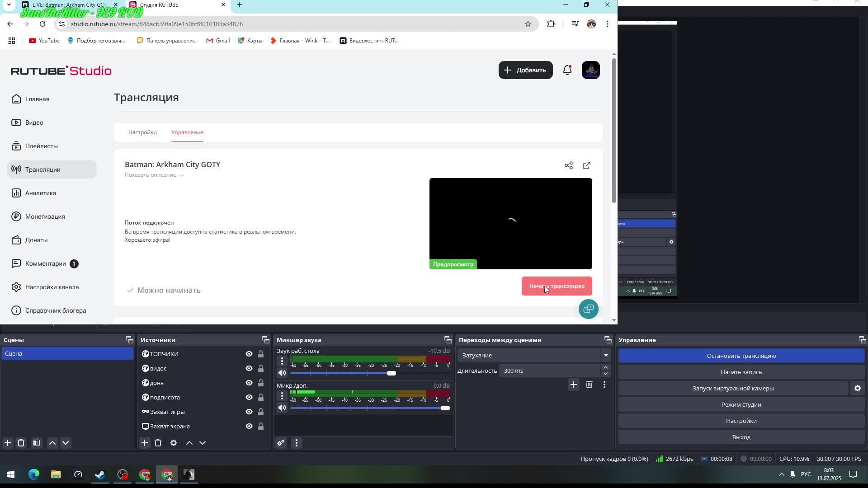Screen dimensions: 868x488
Task: Hide the ТОПЧИКИ source
Action: tap(249, 354)
